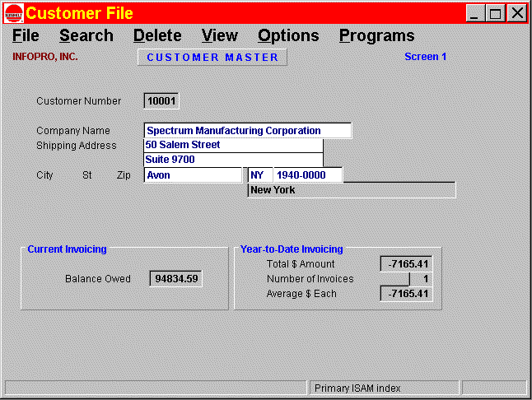Click the state field containing NY
Screen dimensions: 532x400
click(x=260, y=175)
